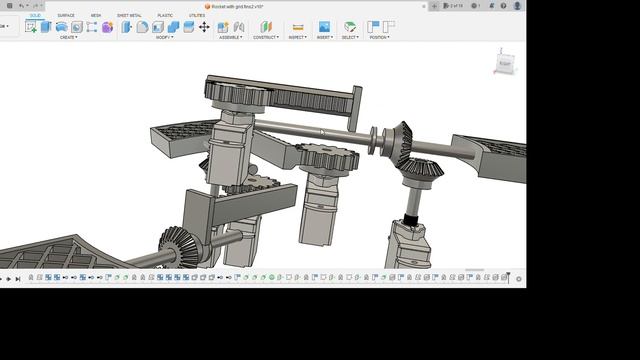Viewport: 640px width, 360px height.
Task: Expand the Construct dropdown menu
Action: [x=266, y=37]
